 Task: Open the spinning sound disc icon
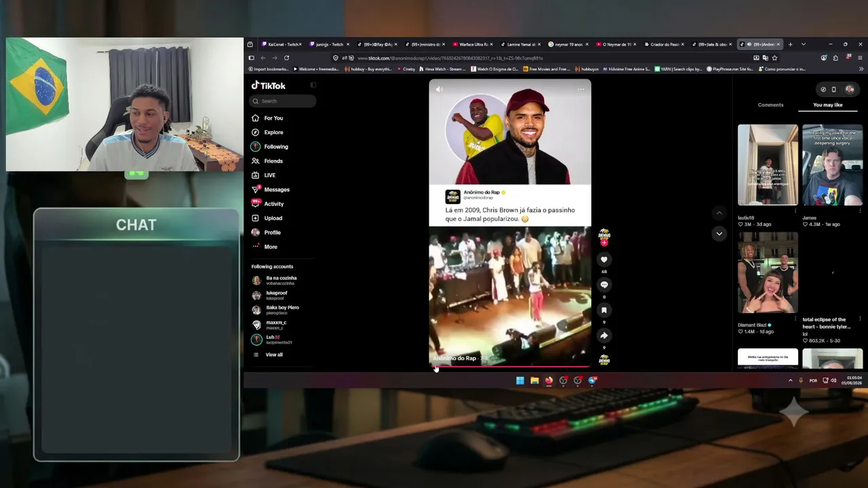(x=604, y=360)
